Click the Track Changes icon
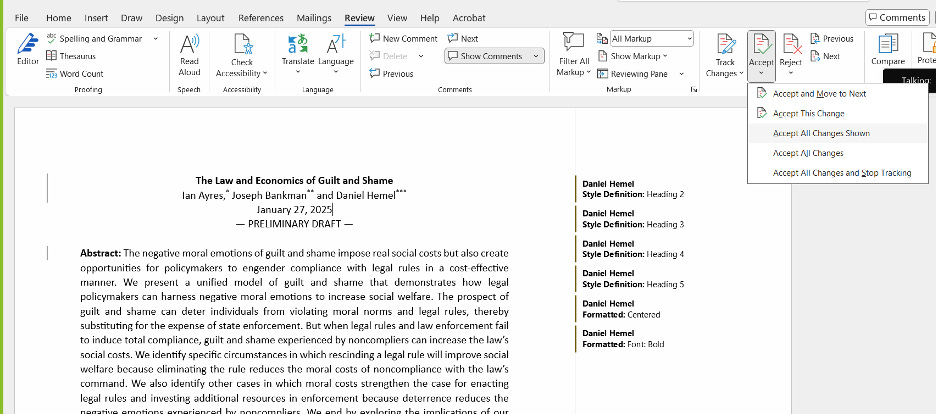This screenshot has height=414, width=936. click(x=725, y=44)
